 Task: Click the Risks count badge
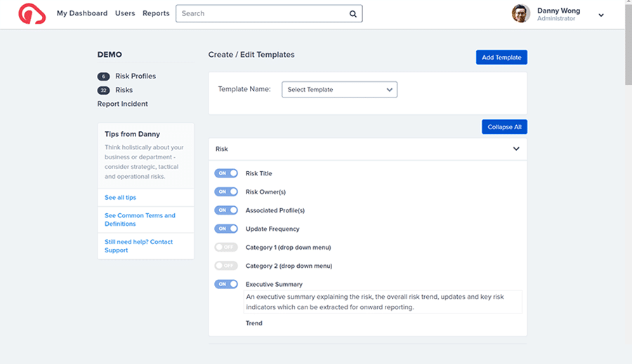(x=104, y=90)
